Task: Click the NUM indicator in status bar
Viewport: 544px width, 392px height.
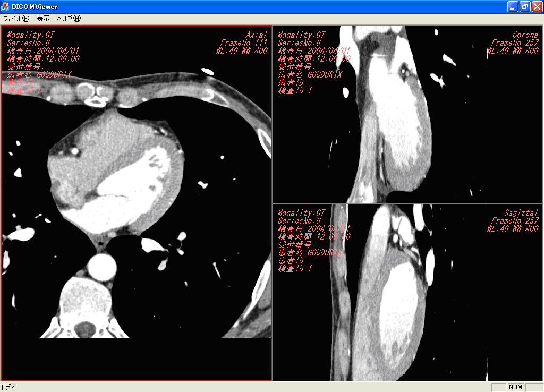Action: pos(515,387)
